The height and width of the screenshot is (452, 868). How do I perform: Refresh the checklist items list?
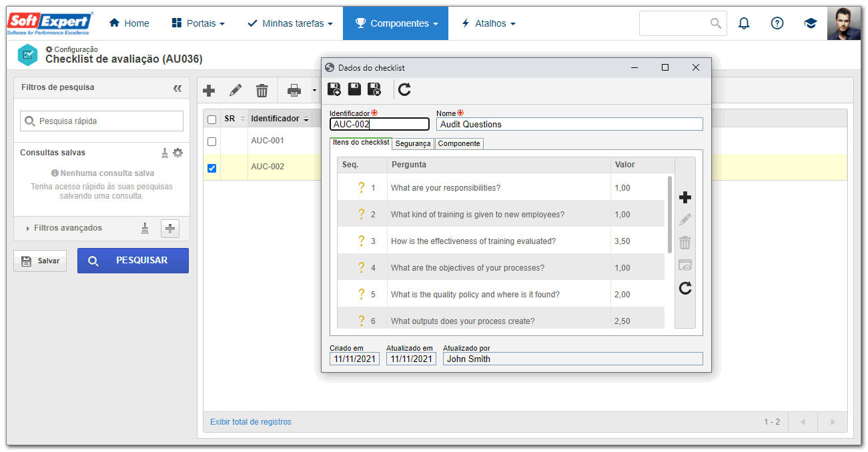point(685,288)
